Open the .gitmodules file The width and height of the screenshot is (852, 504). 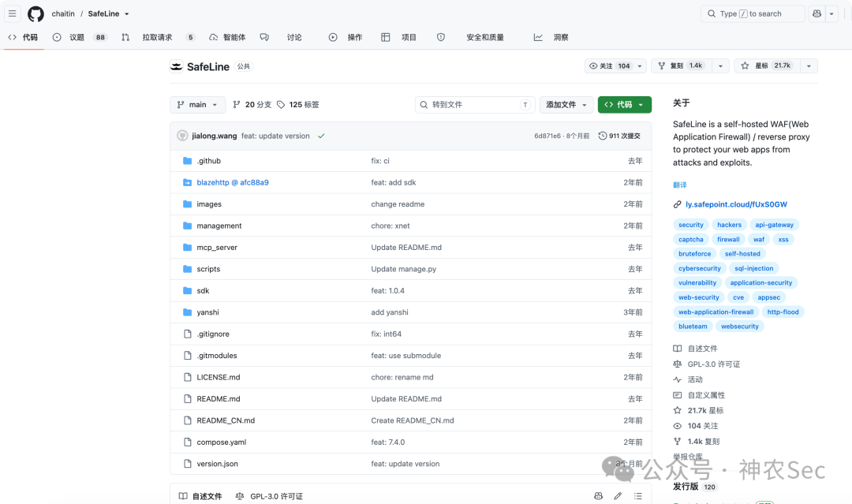[x=217, y=356]
